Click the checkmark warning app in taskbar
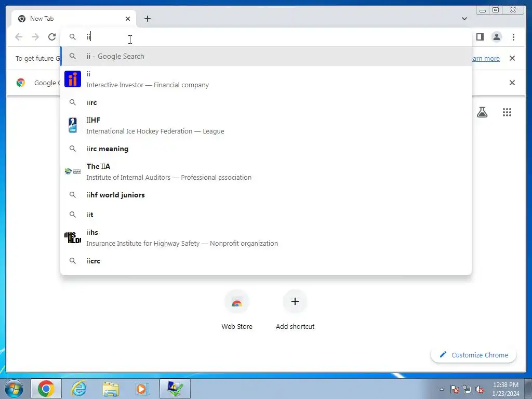Image resolution: width=532 pixels, height=399 pixels. point(175,389)
